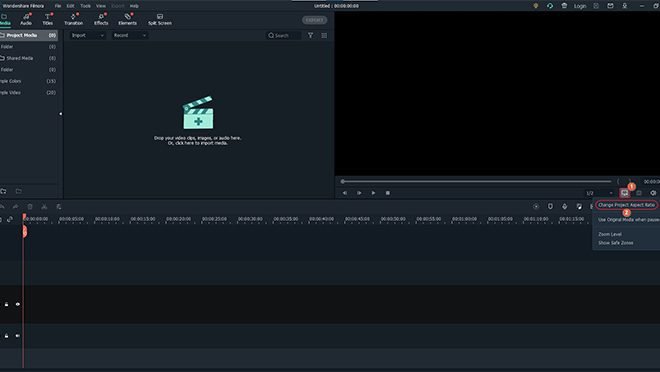660x372 pixels.
Task: Switch to the Effects tab
Action: [101, 19]
